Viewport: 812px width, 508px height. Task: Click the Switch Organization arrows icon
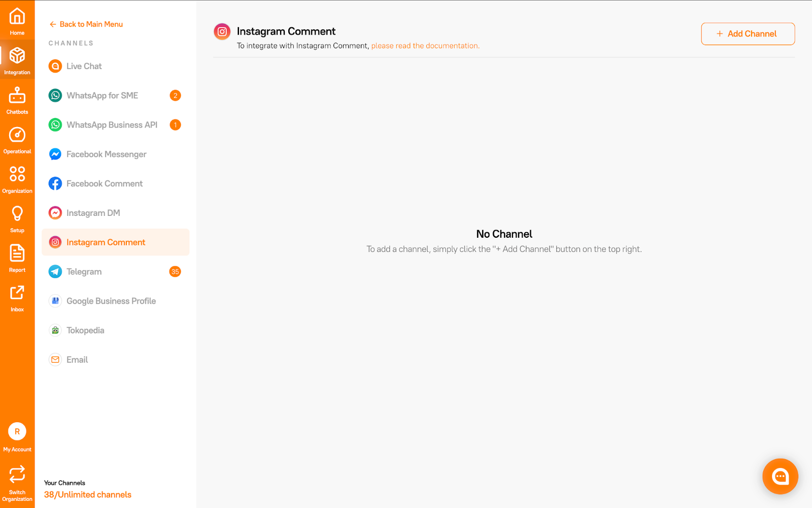pos(17,474)
